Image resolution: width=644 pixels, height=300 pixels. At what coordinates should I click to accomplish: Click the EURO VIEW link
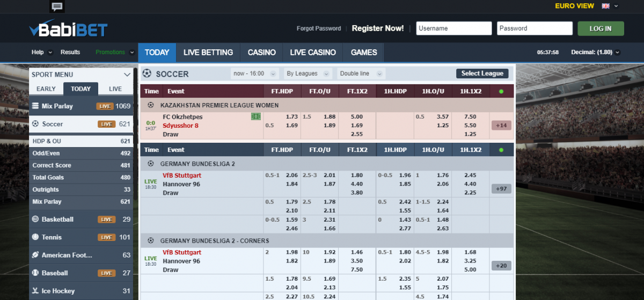point(575,6)
